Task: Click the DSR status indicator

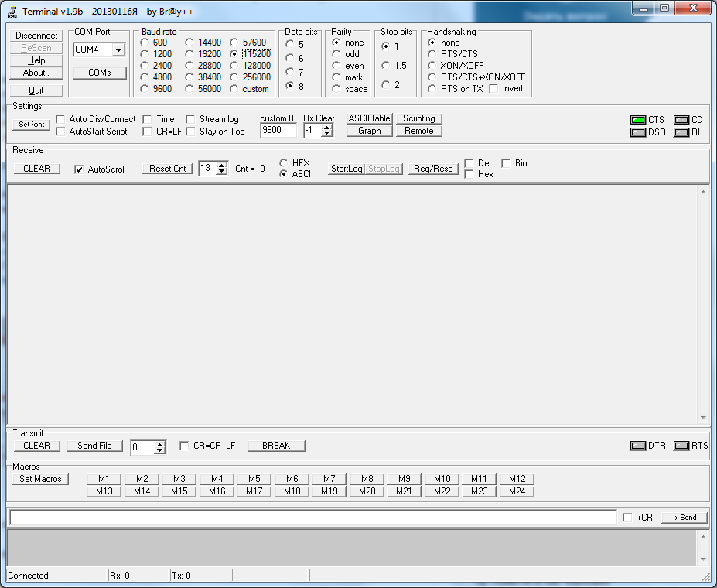Action: click(x=640, y=132)
